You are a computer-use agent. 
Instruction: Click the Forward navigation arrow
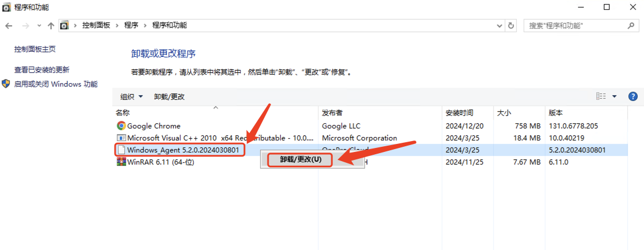(x=25, y=25)
